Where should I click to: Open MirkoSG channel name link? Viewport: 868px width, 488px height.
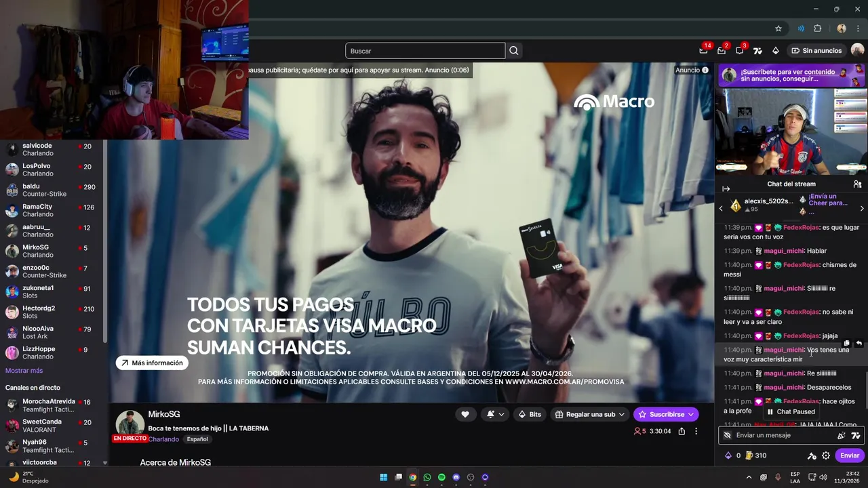point(164,414)
